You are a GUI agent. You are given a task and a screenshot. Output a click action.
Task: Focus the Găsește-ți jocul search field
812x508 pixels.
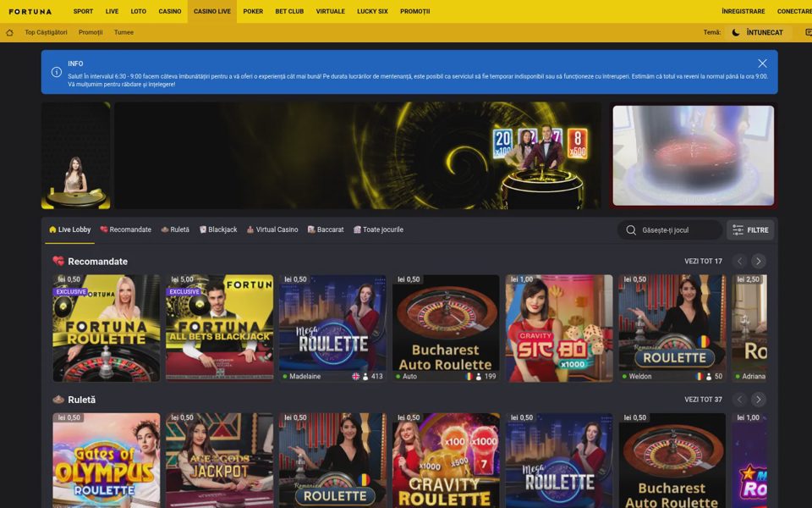tap(670, 230)
